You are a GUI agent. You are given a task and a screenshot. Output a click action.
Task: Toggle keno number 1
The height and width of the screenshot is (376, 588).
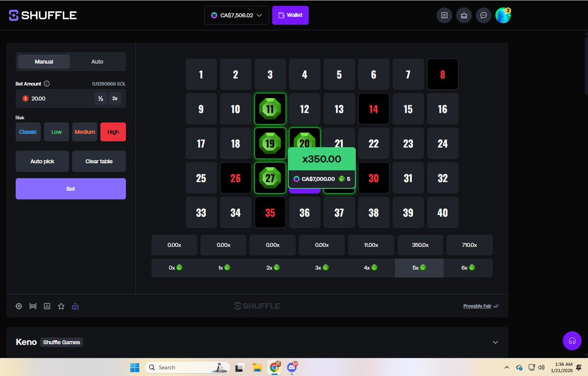point(201,75)
